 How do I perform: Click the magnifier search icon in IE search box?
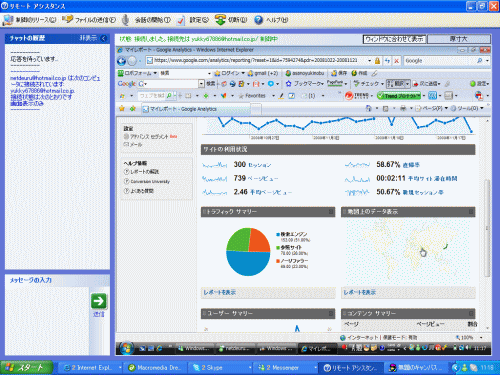[480, 61]
